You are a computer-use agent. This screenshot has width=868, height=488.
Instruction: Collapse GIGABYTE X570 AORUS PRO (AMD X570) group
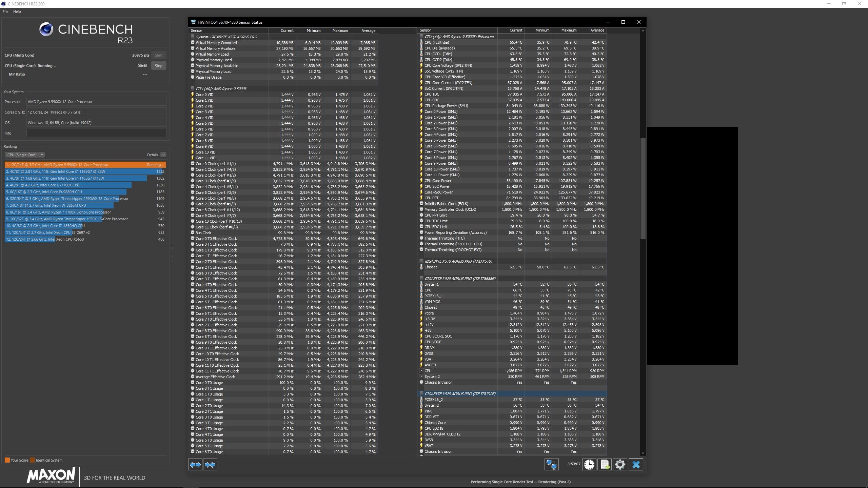(421, 261)
